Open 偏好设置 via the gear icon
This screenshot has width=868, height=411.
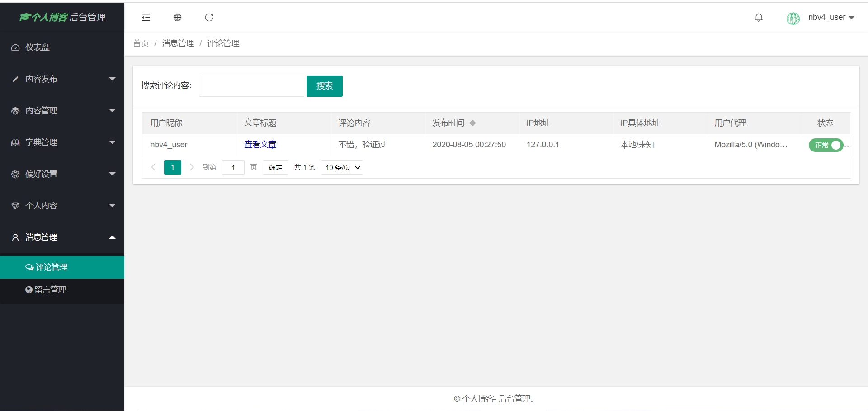(x=15, y=174)
